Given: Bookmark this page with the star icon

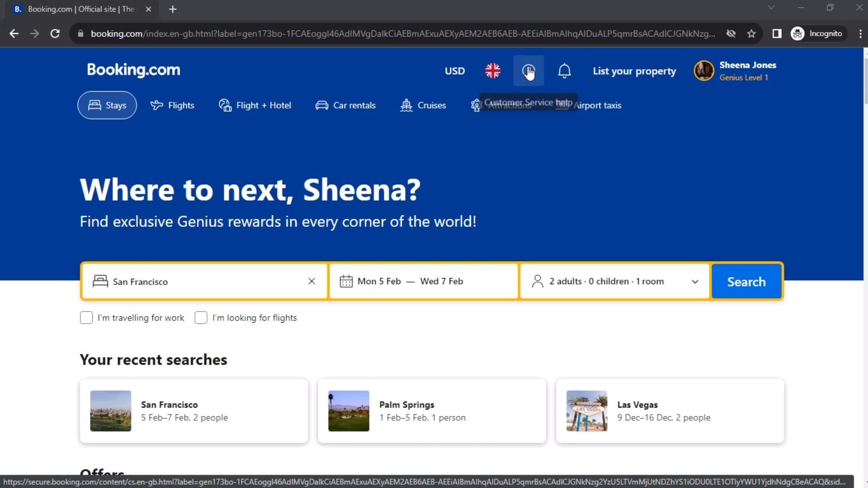Looking at the screenshot, I should (751, 33).
